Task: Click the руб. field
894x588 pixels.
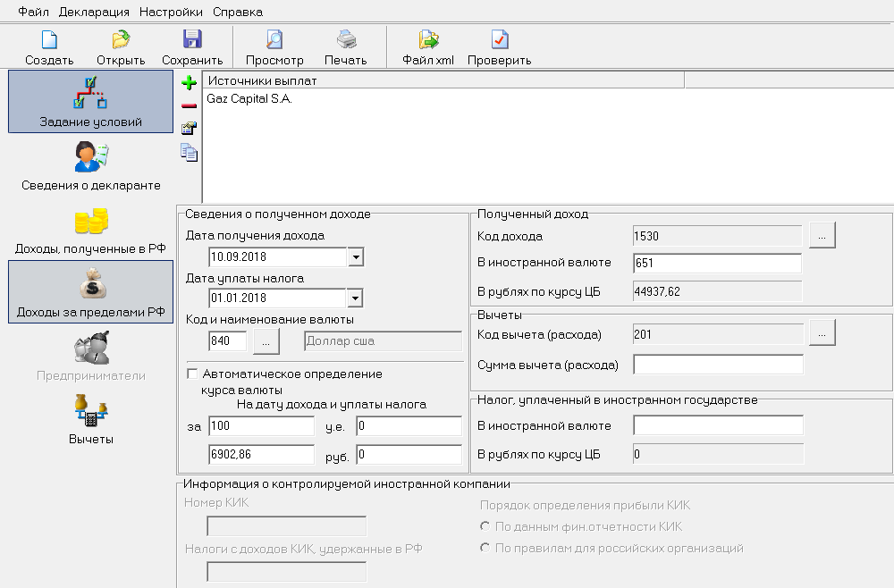Action: click(409, 454)
